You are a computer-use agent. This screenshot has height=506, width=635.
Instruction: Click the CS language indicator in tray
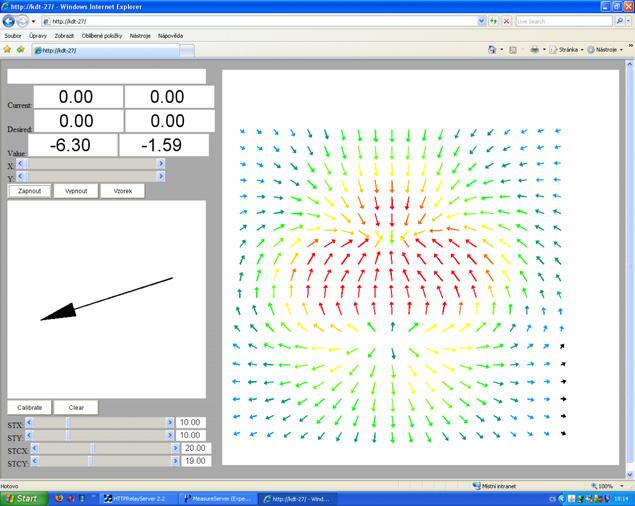552,499
